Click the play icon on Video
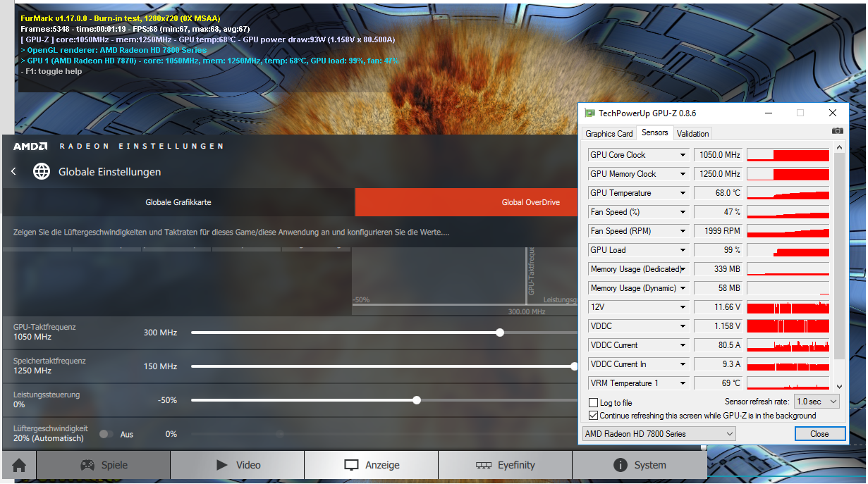Screen dimensions: 868x484 click(222, 465)
